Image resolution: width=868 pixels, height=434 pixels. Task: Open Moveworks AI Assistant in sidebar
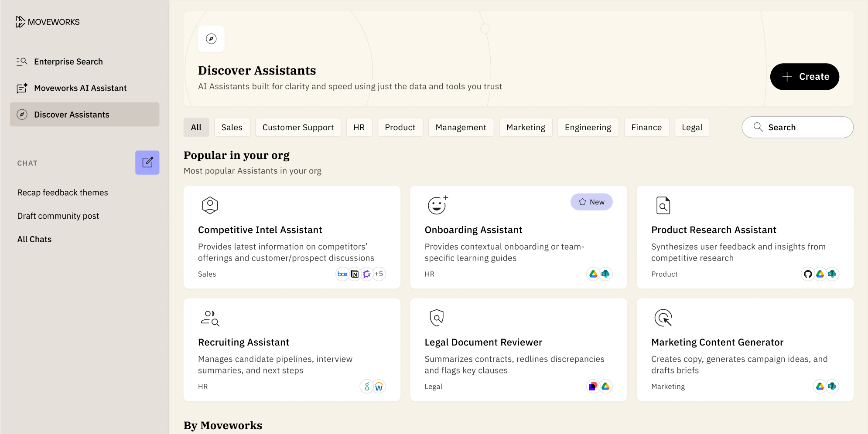click(80, 88)
